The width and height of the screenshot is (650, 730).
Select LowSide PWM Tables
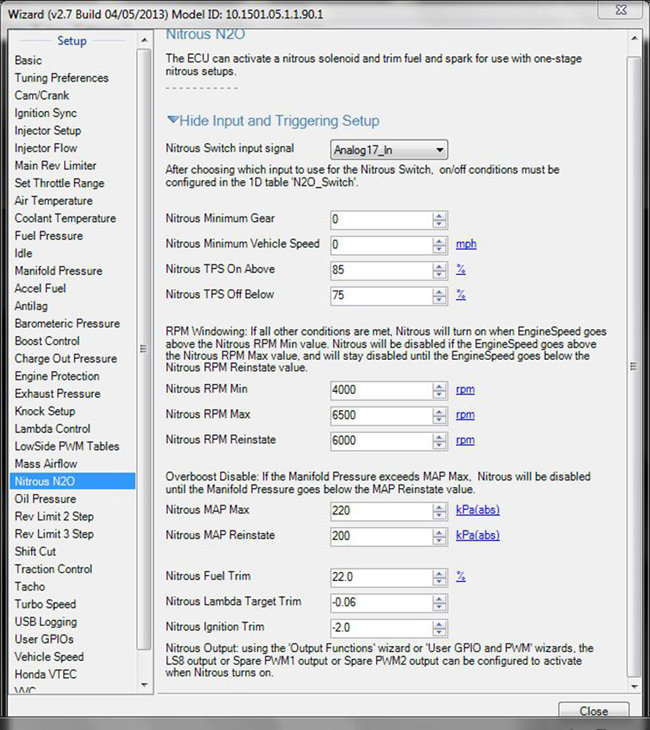[x=67, y=446]
